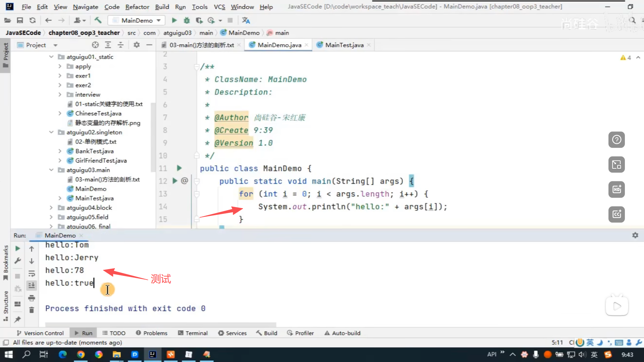Open Run panel settings gear
644x362 pixels.
click(635, 235)
